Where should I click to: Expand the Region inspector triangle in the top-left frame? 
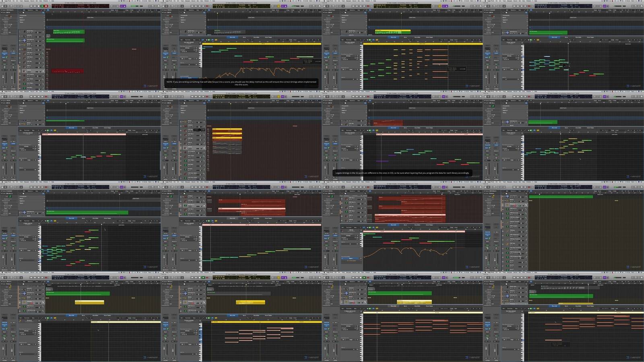click(x=2, y=10)
